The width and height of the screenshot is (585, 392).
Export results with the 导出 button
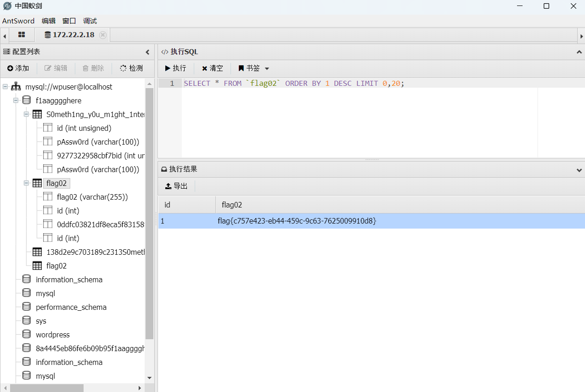(x=177, y=186)
